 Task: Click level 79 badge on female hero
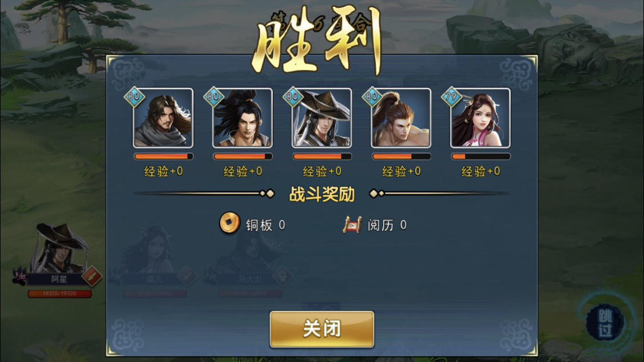451,97
